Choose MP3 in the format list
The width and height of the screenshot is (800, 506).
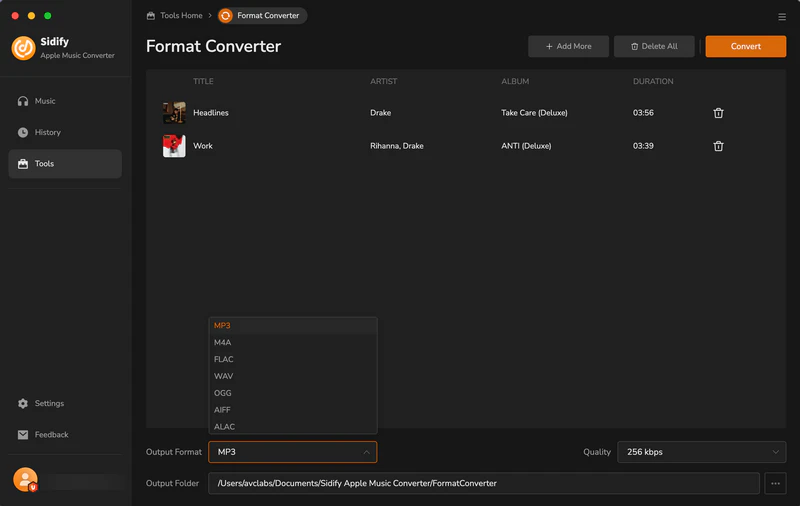coord(293,325)
